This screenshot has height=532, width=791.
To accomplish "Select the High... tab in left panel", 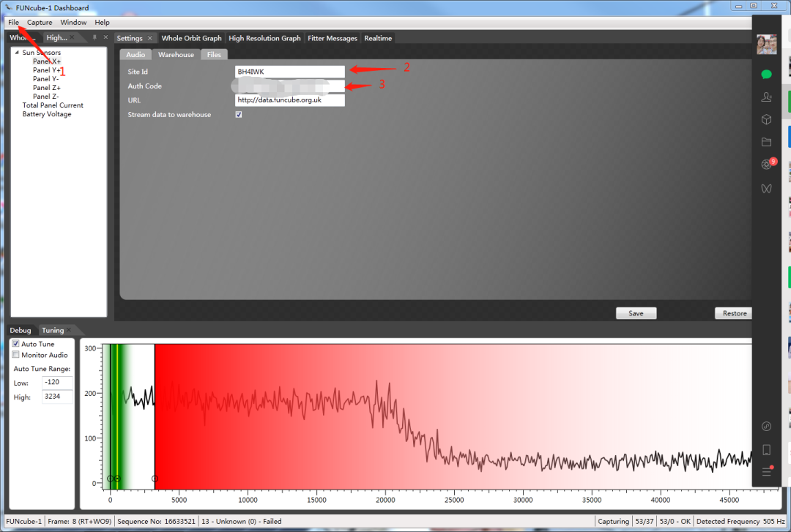I will point(56,38).
